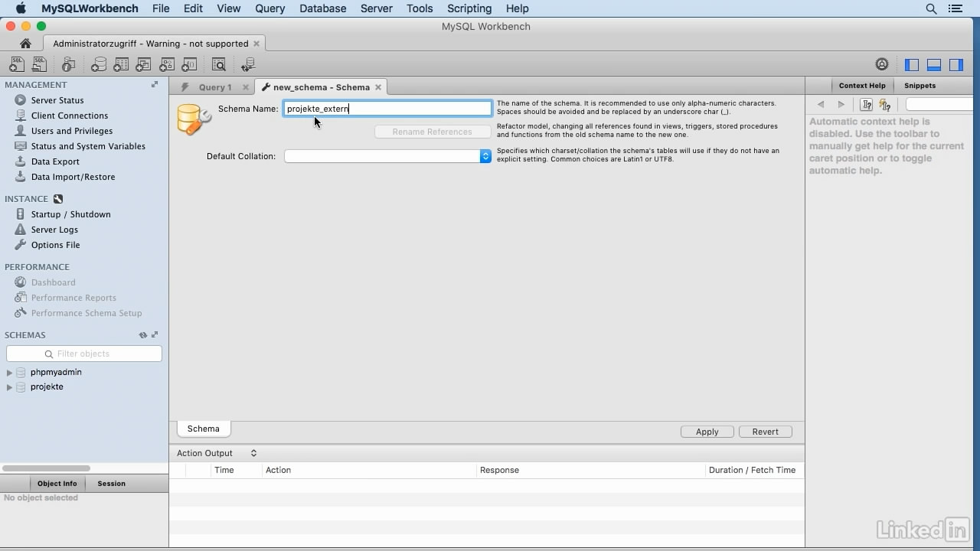The height and width of the screenshot is (551, 980).
Task: Refresh the SCHEMAS list icon
Action: (142, 335)
